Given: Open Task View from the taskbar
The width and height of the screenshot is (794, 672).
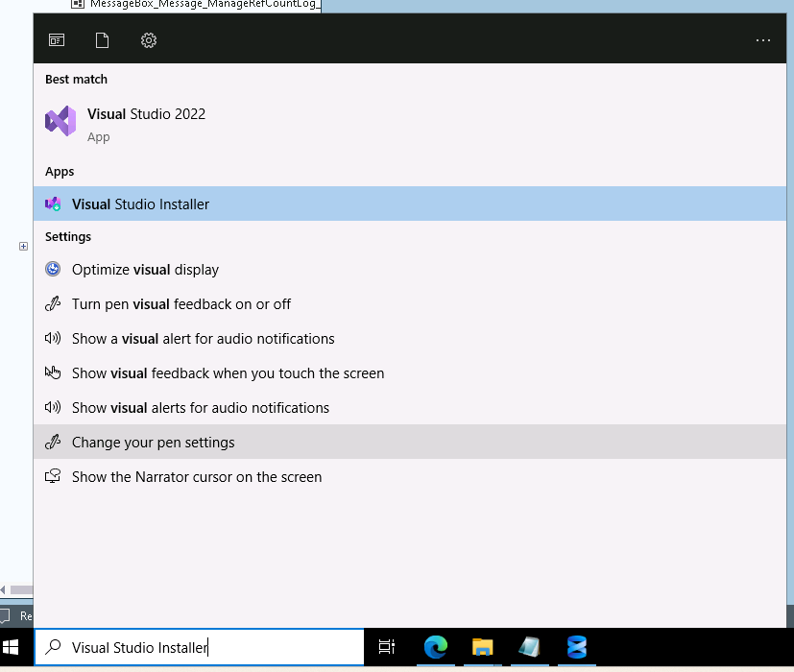Looking at the screenshot, I should click(x=387, y=647).
